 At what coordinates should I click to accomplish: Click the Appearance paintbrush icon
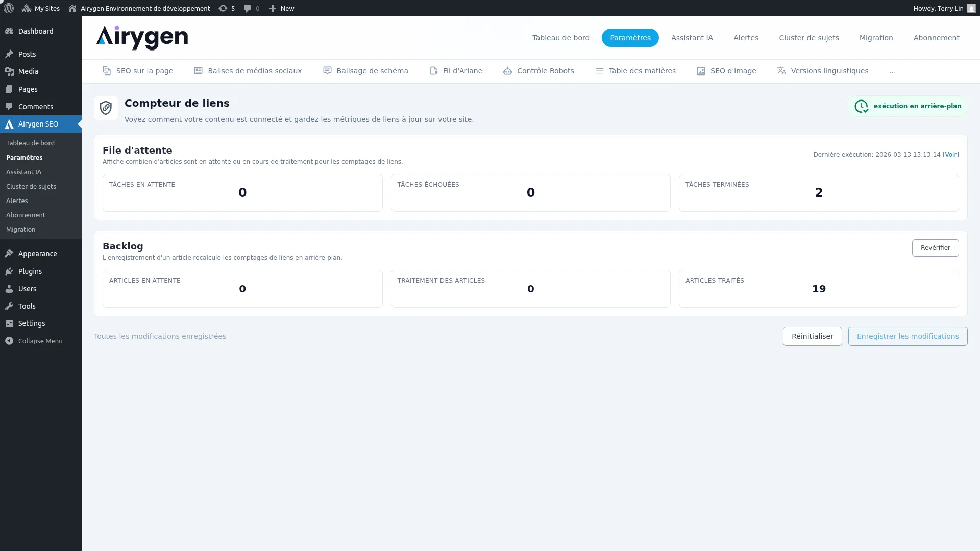point(9,254)
